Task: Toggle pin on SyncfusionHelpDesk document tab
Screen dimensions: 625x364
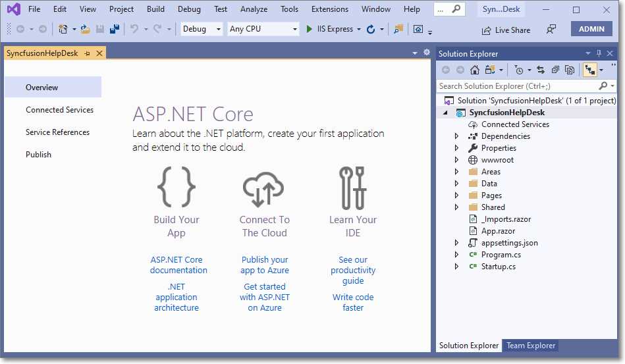Action: pyautogui.click(x=88, y=53)
